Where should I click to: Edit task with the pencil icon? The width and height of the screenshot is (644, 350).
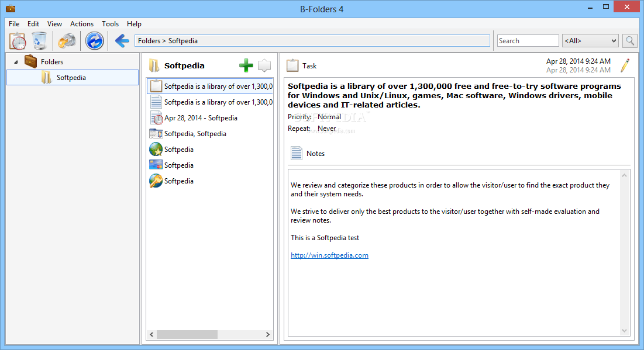(625, 65)
